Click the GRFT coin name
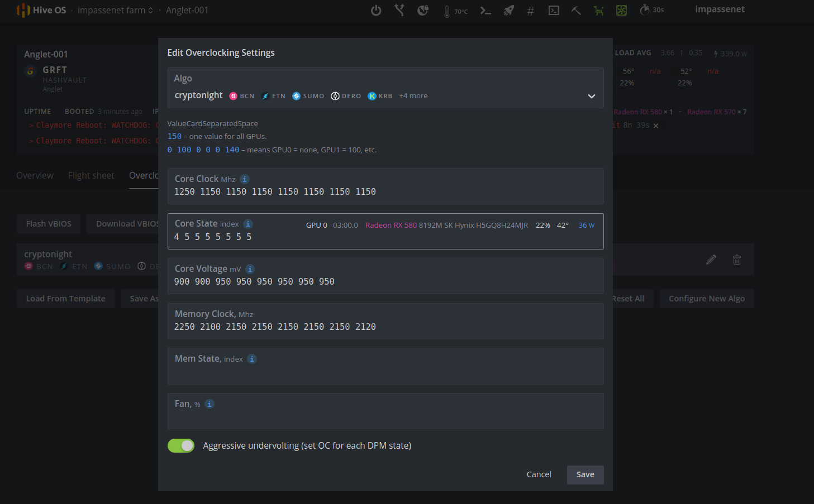 55,70
